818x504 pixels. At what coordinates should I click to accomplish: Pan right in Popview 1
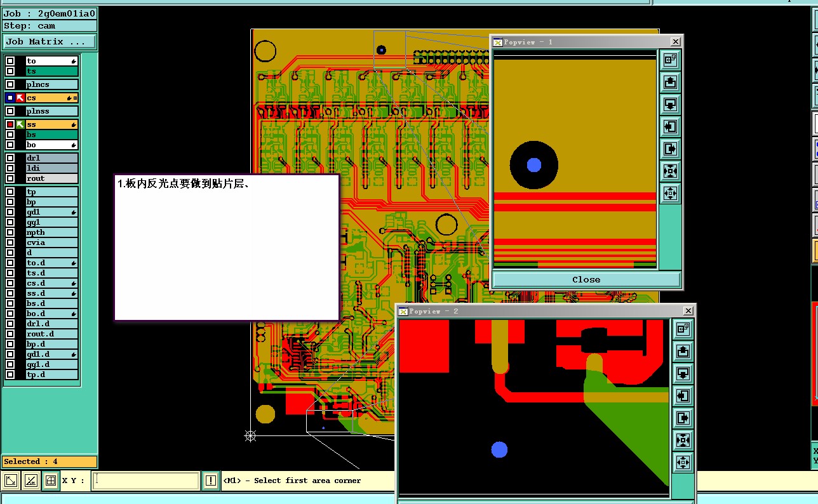671,149
